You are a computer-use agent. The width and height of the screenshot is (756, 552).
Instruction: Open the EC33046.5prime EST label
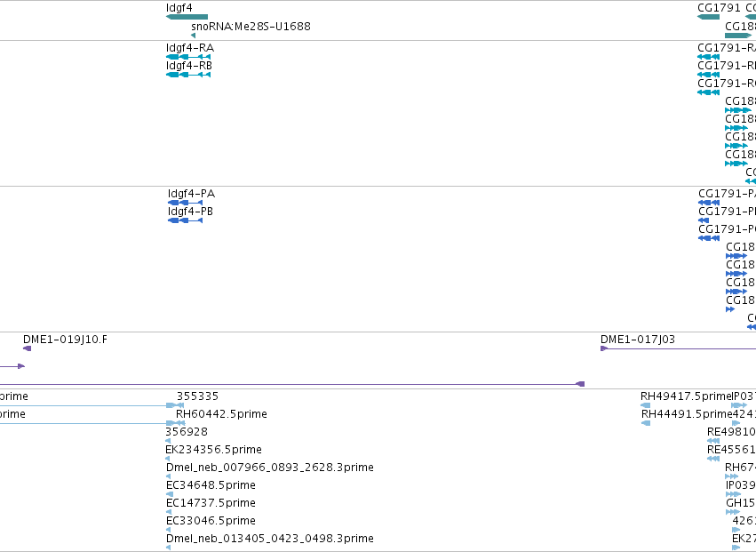(211, 521)
